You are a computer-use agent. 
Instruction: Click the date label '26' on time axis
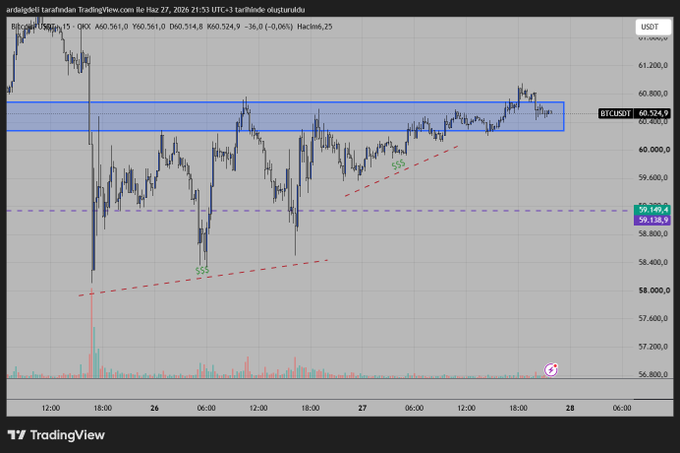pos(154,408)
